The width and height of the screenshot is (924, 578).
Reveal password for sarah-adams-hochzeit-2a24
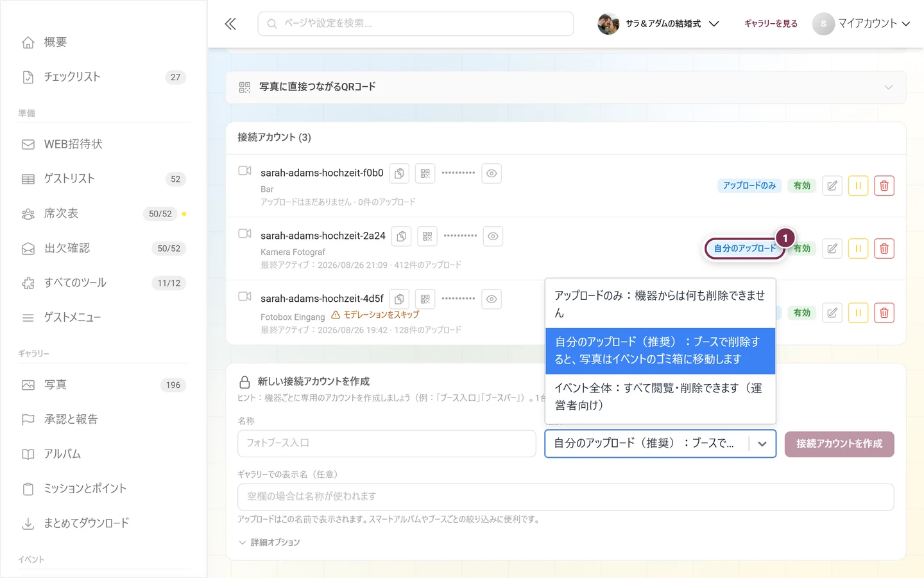493,236
